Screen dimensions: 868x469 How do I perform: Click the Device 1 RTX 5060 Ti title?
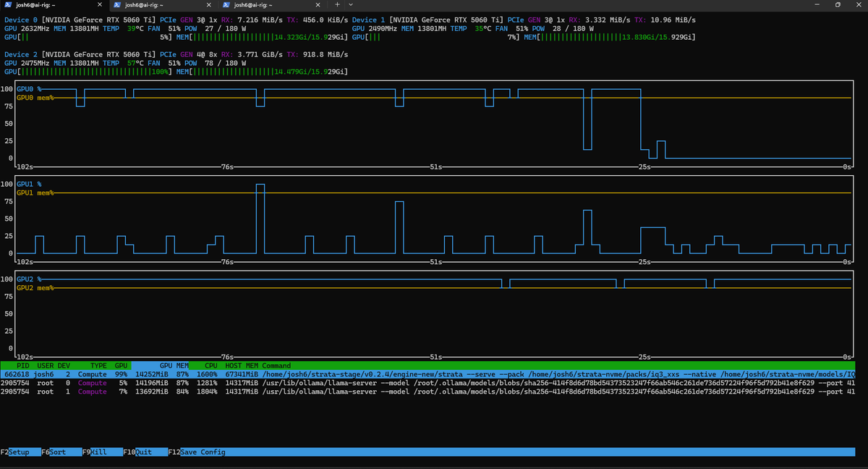(427, 20)
